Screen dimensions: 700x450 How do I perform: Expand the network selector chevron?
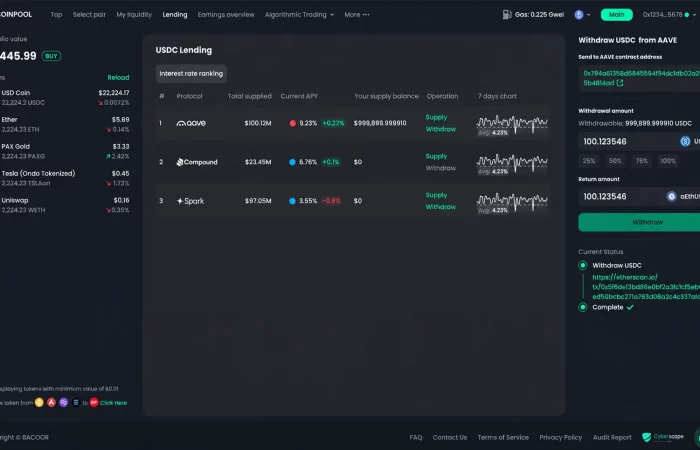point(588,15)
